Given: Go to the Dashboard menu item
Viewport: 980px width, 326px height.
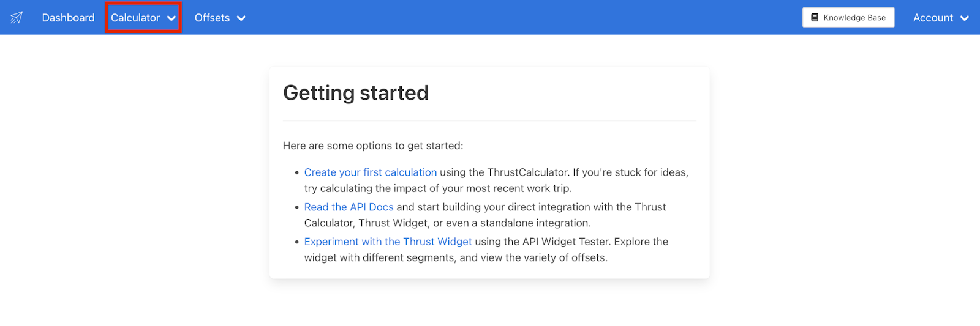Looking at the screenshot, I should coord(68,18).
